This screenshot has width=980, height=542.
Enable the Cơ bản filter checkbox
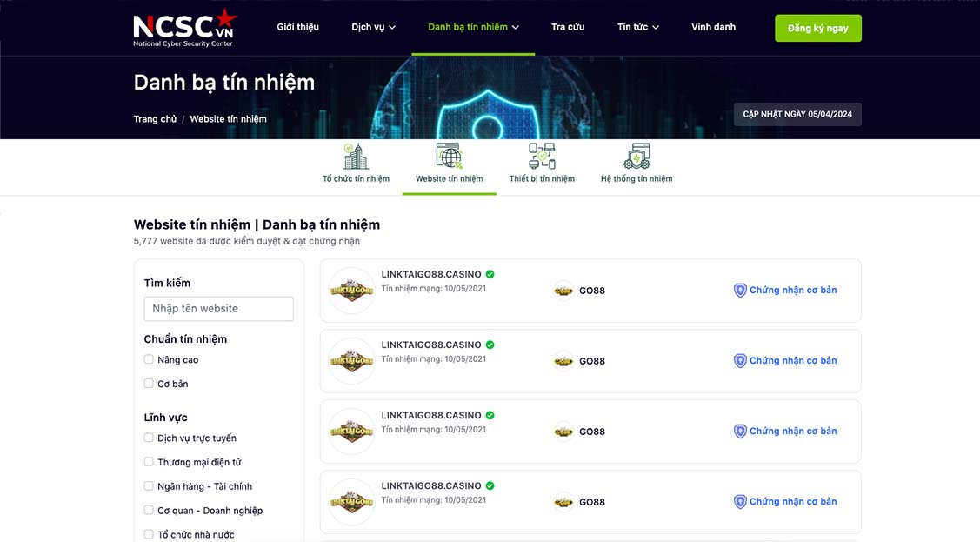pos(149,384)
